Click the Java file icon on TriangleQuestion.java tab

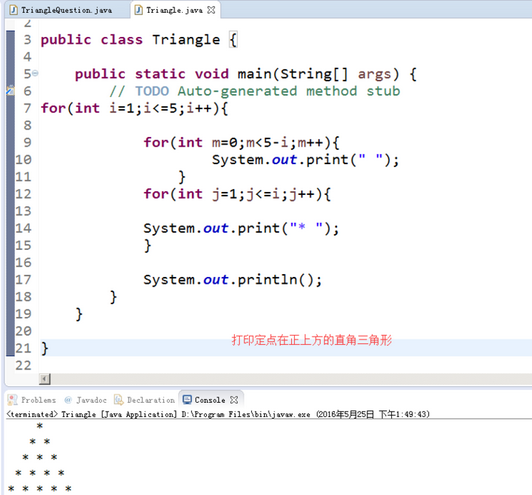click(14, 10)
